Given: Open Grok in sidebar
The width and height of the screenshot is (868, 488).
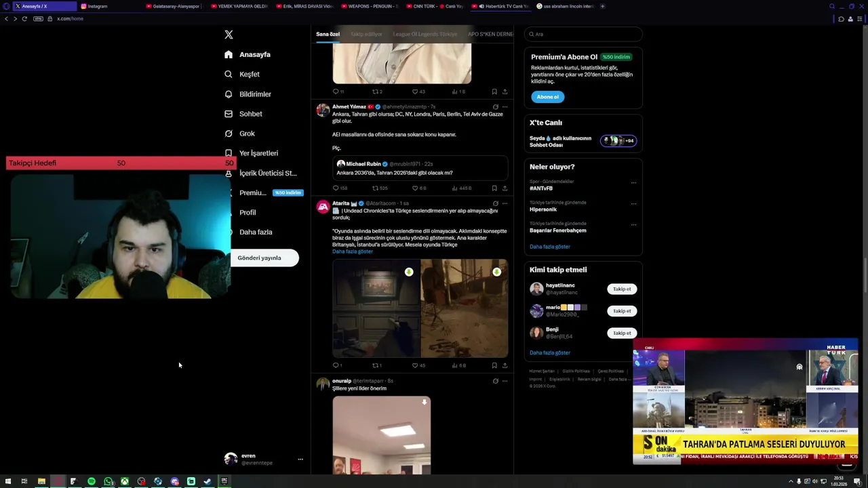Looking at the screenshot, I should click(x=239, y=134).
